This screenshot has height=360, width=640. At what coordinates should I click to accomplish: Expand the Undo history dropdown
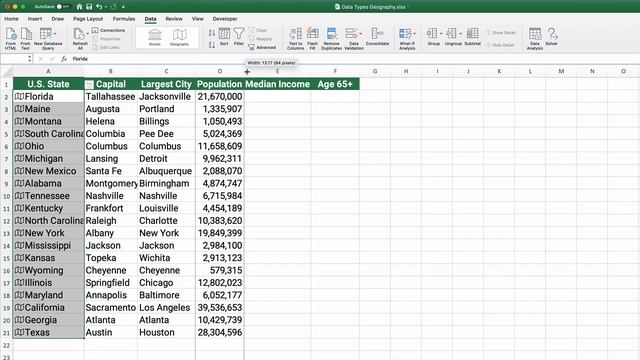pyautogui.click(x=106, y=7)
